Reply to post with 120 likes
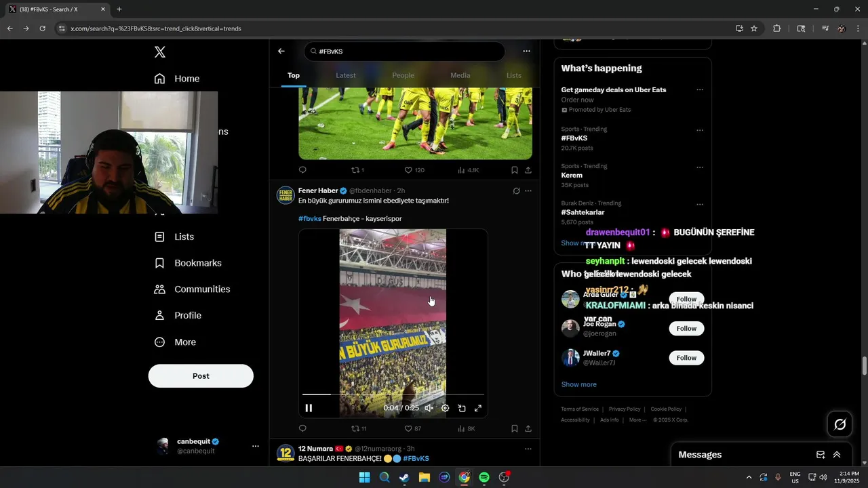 [302, 170]
